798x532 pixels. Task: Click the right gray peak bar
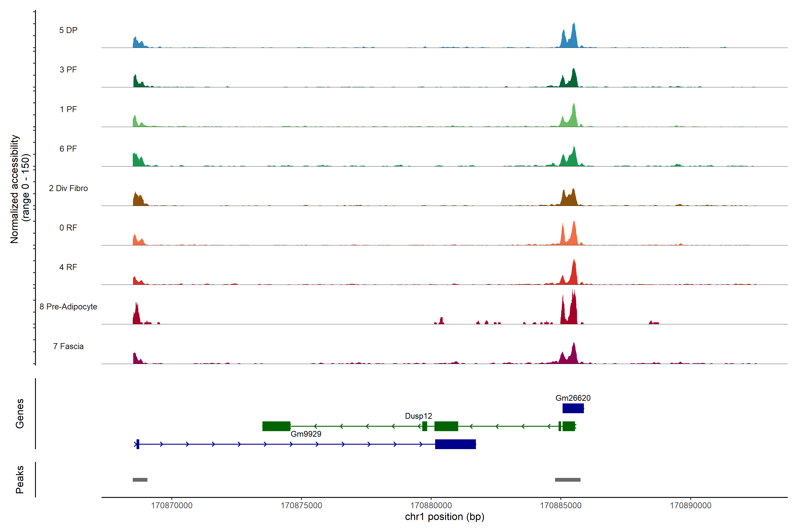[x=568, y=480]
